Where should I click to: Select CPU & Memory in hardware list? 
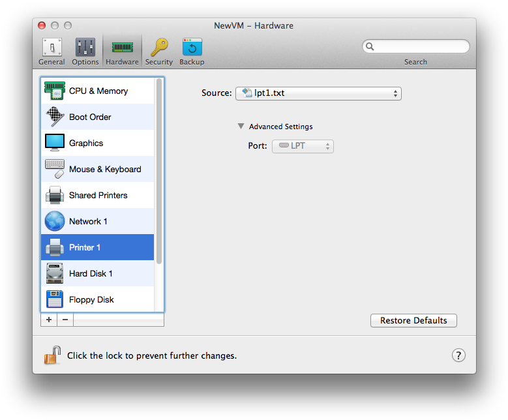click(x=98, y=91)
